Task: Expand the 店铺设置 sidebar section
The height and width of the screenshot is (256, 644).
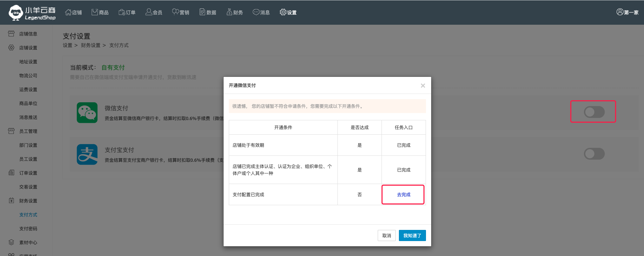Action: coord(28,48)
